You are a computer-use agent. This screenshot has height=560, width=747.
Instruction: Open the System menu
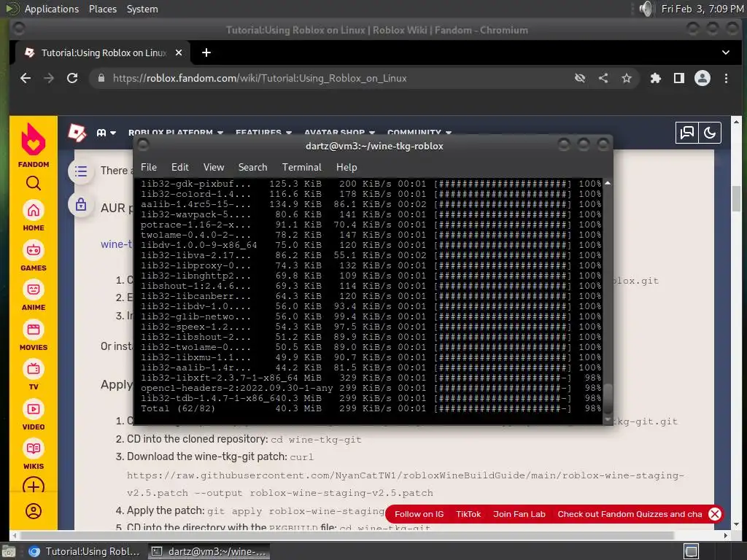[x=142, y=9]
